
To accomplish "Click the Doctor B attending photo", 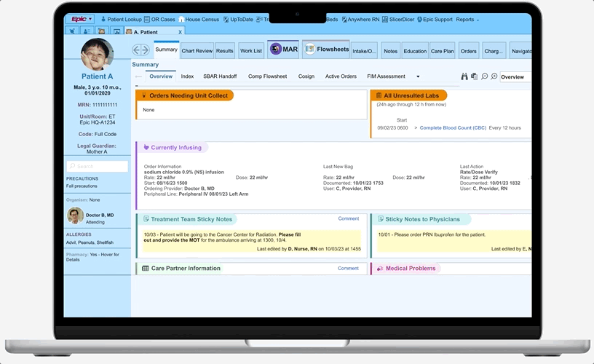I will (x=75, y=215).
